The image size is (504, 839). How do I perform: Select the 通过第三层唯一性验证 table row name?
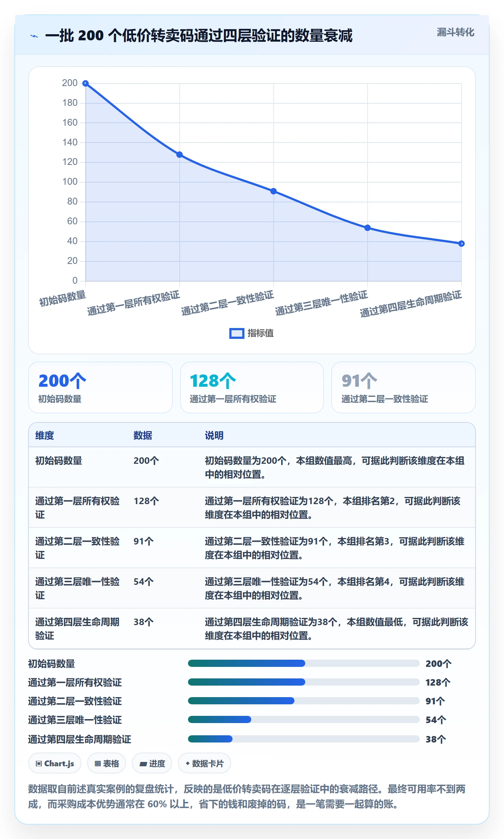pos(77,588)
